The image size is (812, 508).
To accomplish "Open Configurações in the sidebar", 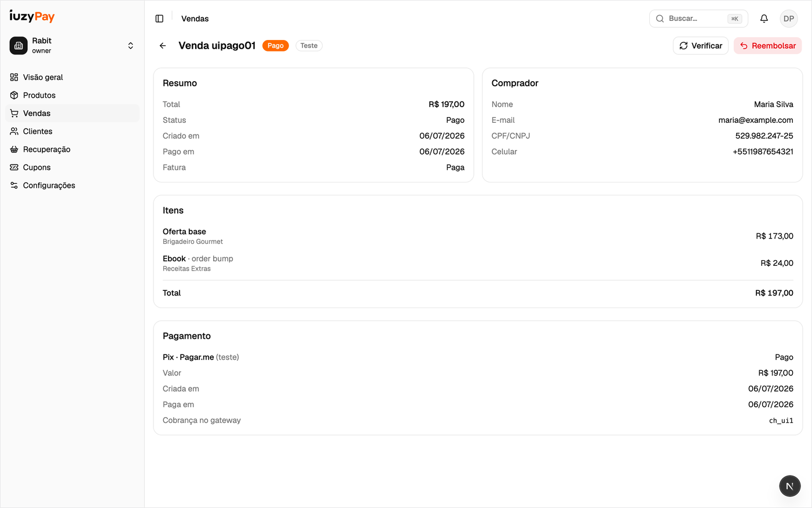I will pyautogui.click(x=72, y=185).
